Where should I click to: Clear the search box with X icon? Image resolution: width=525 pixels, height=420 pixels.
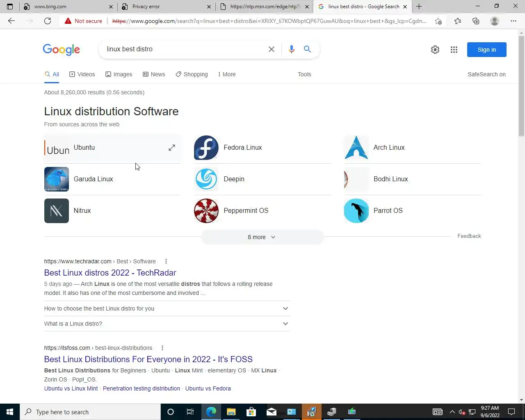(x=272, y=49)
